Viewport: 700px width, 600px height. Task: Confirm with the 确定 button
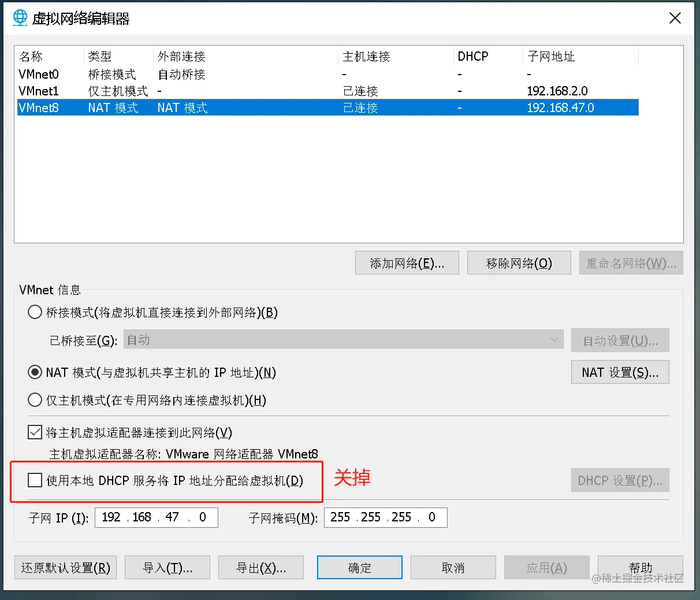[x=360, y=568]
